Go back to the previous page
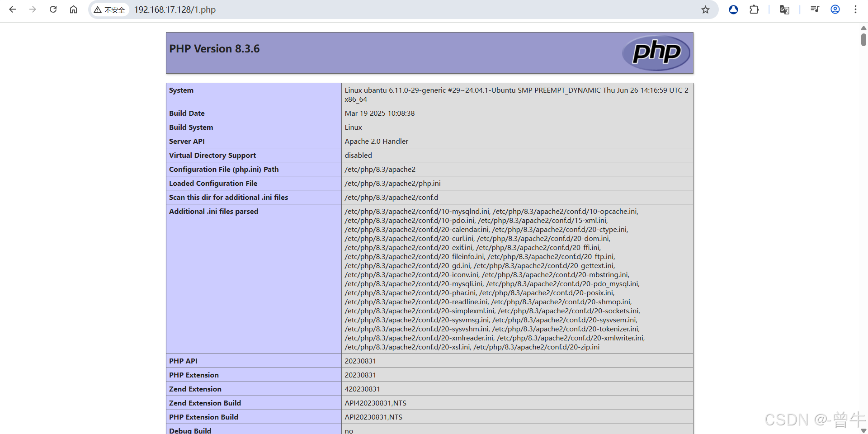Screen dimensions: 868x434 point(13,9)
